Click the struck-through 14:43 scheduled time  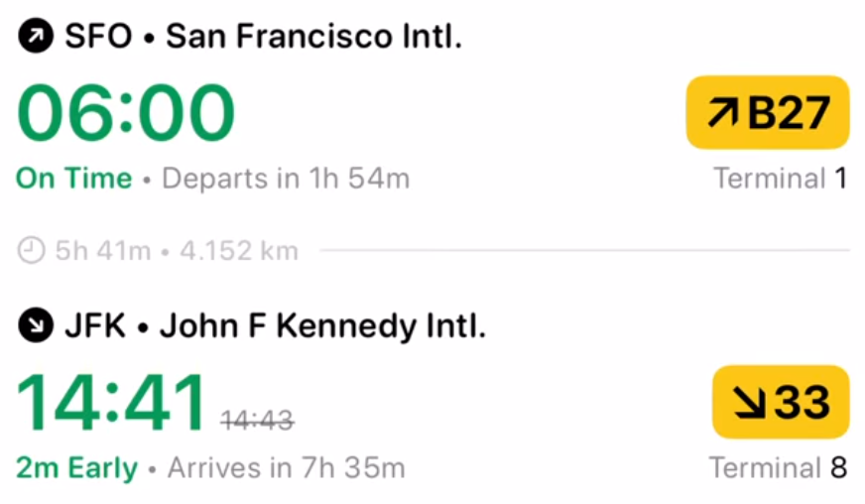[257, 421]
